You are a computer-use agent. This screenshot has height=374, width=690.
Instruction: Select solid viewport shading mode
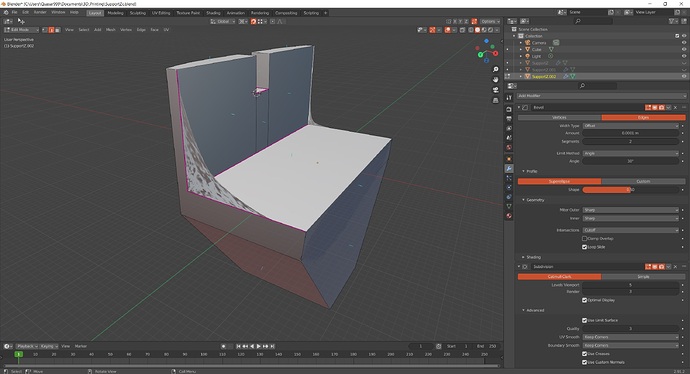pos(477,30)
